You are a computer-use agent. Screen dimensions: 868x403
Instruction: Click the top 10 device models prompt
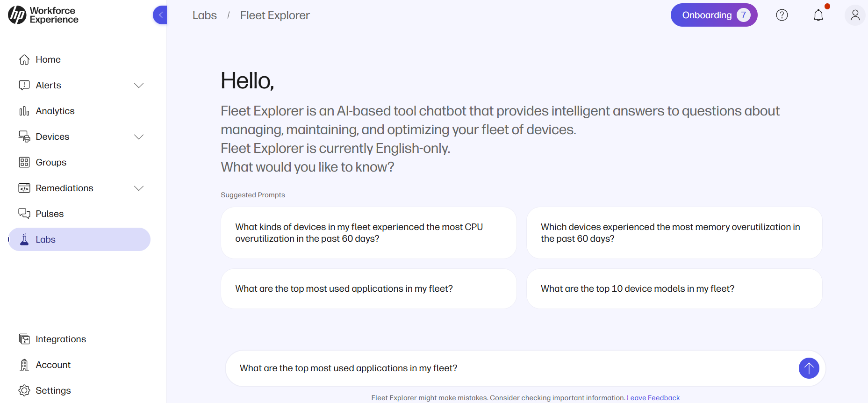(674, 288)
